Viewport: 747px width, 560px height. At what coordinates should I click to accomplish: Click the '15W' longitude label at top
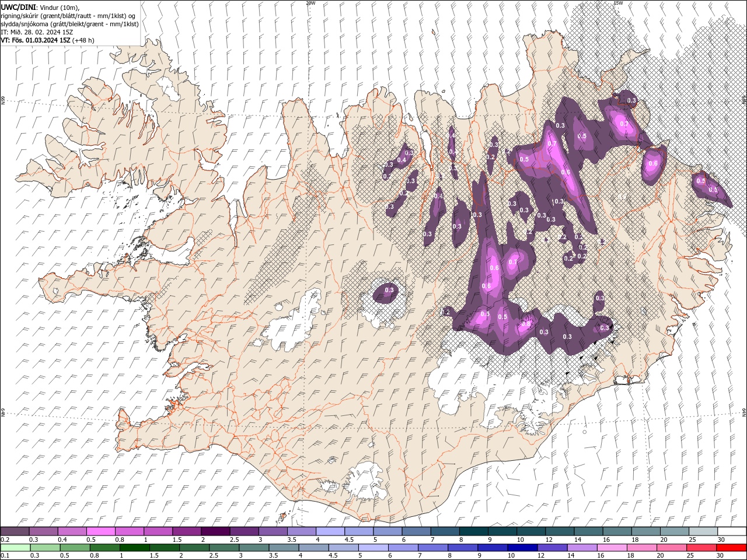click(619, 3)
